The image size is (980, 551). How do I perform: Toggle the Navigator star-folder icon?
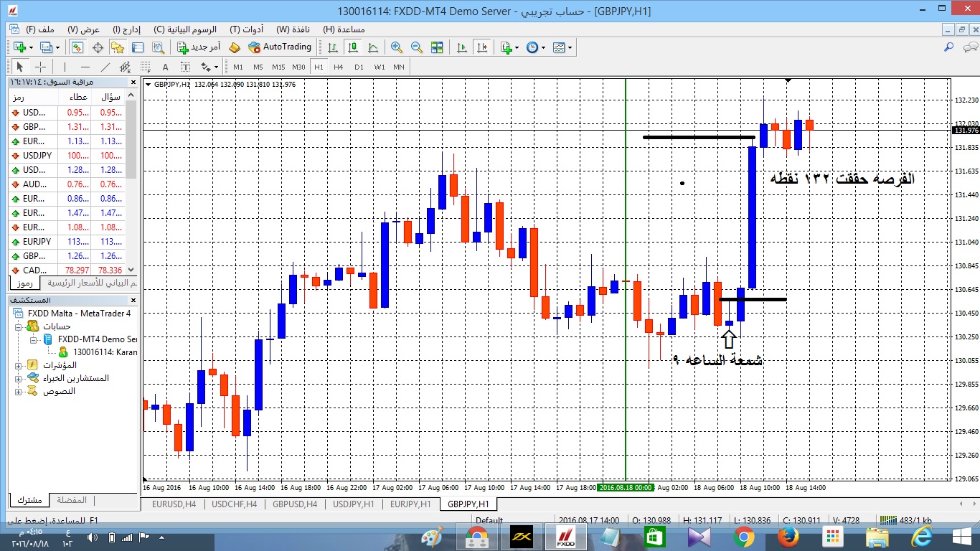118,47
